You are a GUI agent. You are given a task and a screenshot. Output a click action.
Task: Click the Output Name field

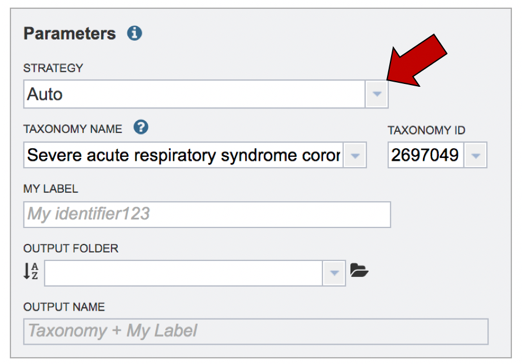point(256,331)
